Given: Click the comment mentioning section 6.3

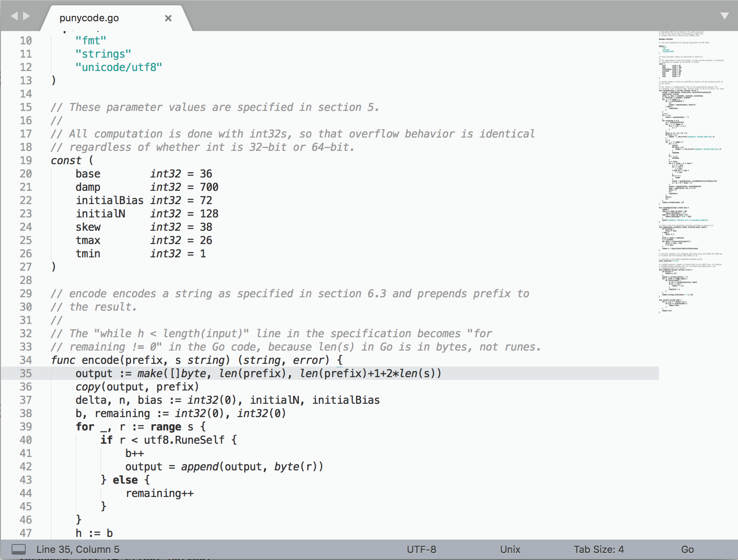Looking at the screenshot, I should pos(290,294).
